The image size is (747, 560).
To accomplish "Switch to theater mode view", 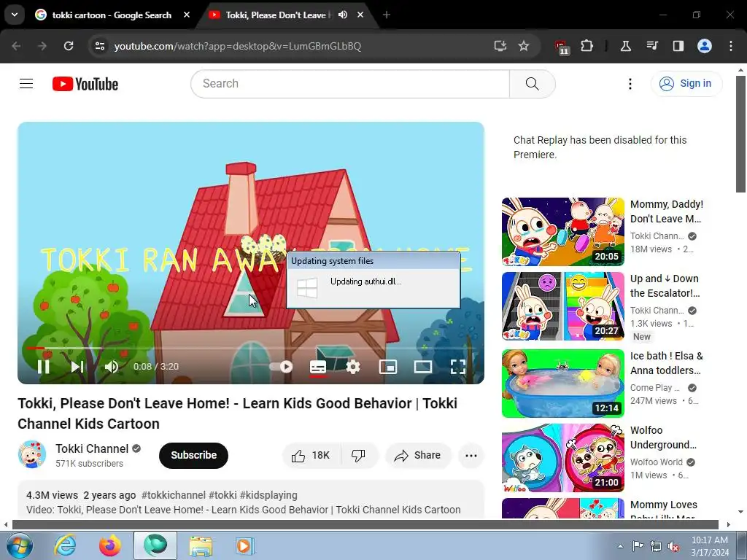I will pos(423,366).
